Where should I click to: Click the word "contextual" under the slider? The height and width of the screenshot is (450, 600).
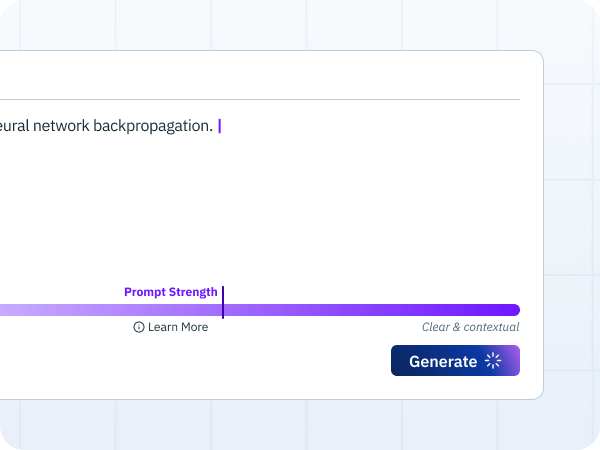(x=491, y=327)
